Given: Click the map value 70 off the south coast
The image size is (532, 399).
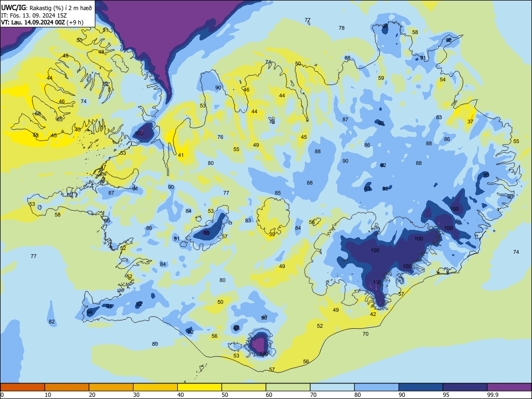Looking at the screenshot, I should (365, 334).
